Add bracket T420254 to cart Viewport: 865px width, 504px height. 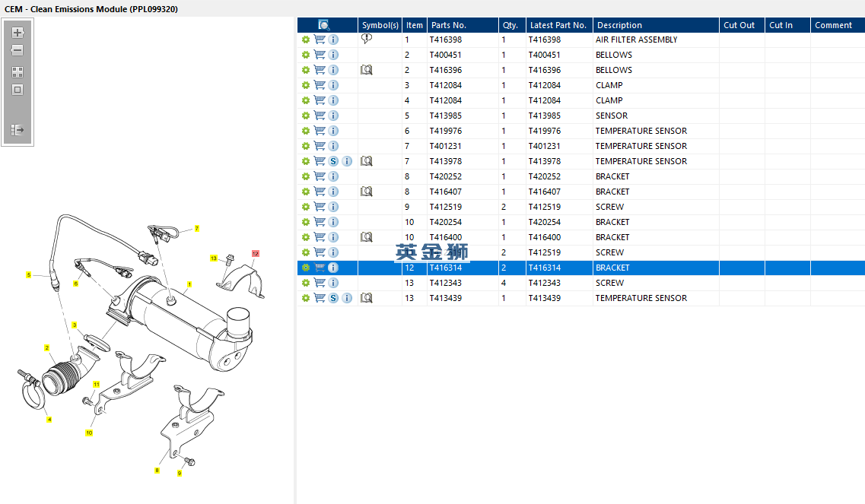(320, 222)
